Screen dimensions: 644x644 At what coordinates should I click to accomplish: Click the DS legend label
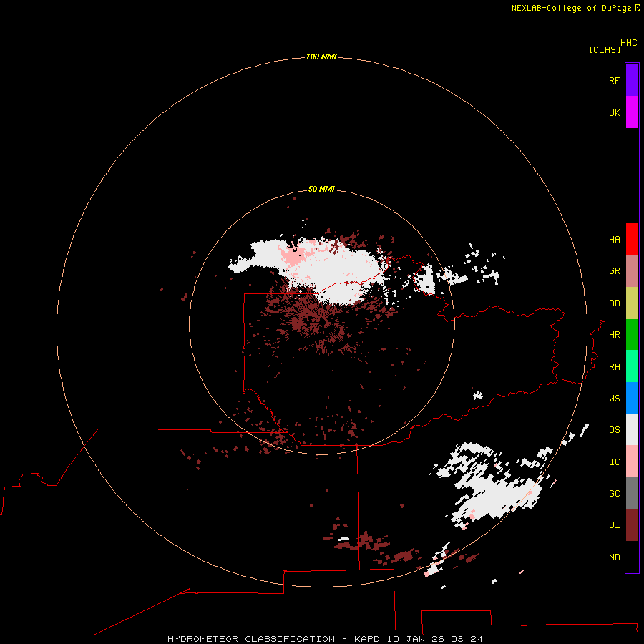click(x=615, y=430)
